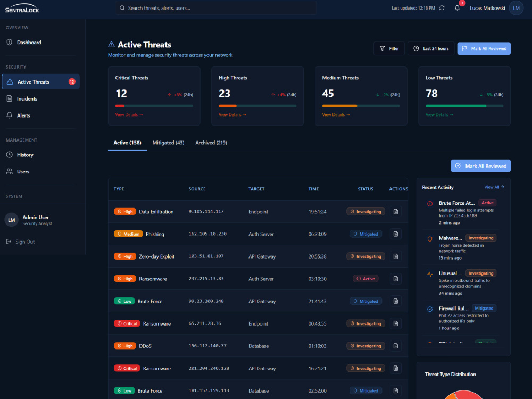Click Active status badge on Ransomware row
This screenshot has height=399, width=532.
click(x=365, y=279)
